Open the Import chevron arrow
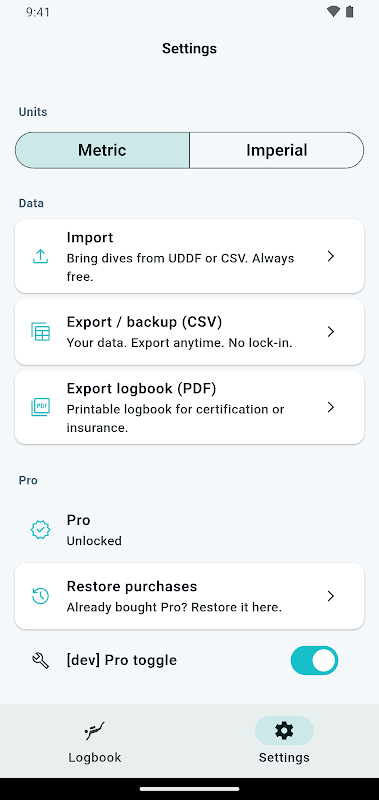The image size is (379, 800). [331, 256]
